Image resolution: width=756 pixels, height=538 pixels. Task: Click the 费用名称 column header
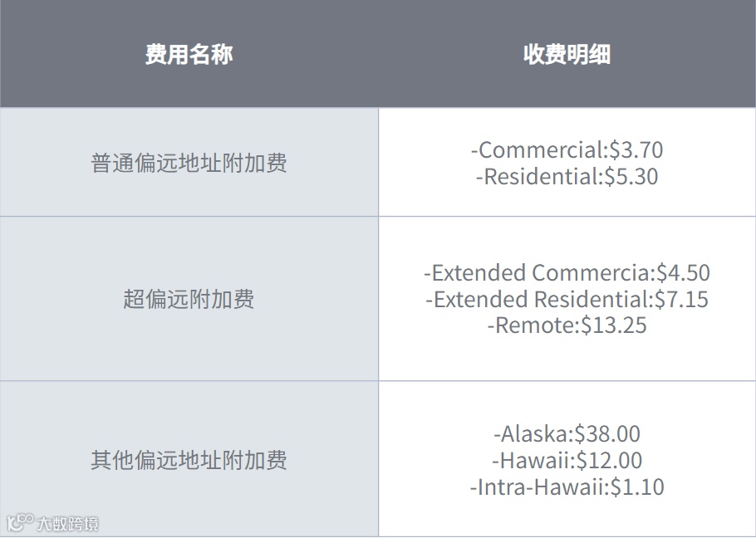point(189,54)
